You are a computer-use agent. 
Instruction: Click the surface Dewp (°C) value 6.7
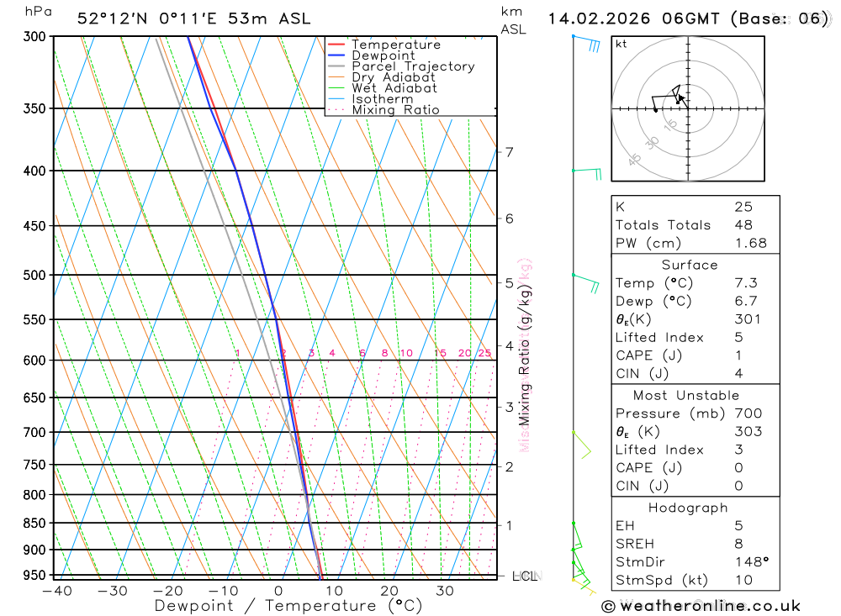click(x=746, y=302)
